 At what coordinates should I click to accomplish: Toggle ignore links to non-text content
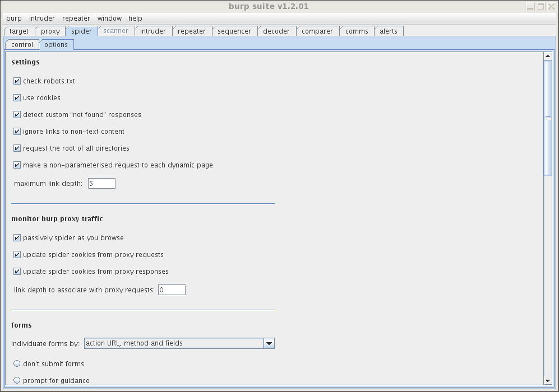[x=17, y=132]
